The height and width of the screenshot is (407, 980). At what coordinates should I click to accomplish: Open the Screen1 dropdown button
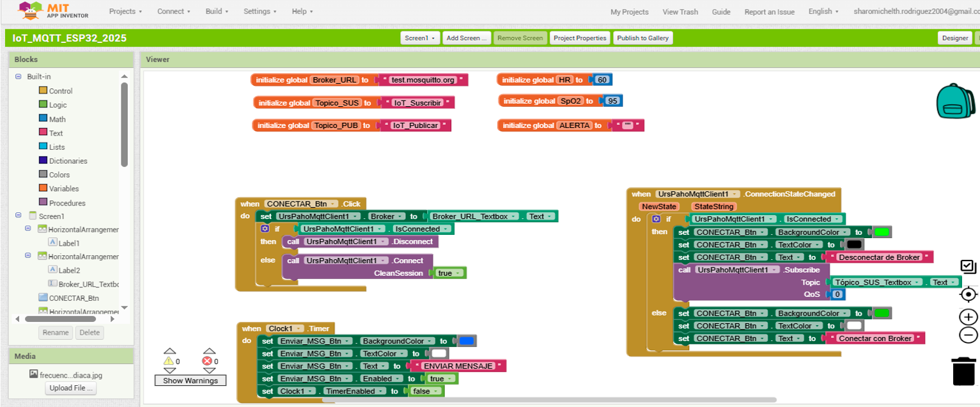[420, 38]
